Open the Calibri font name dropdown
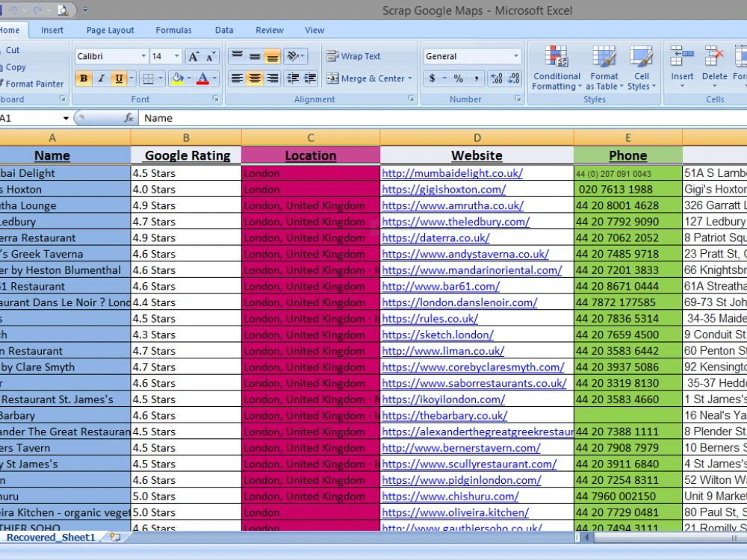747x560 pixels. 143,56
